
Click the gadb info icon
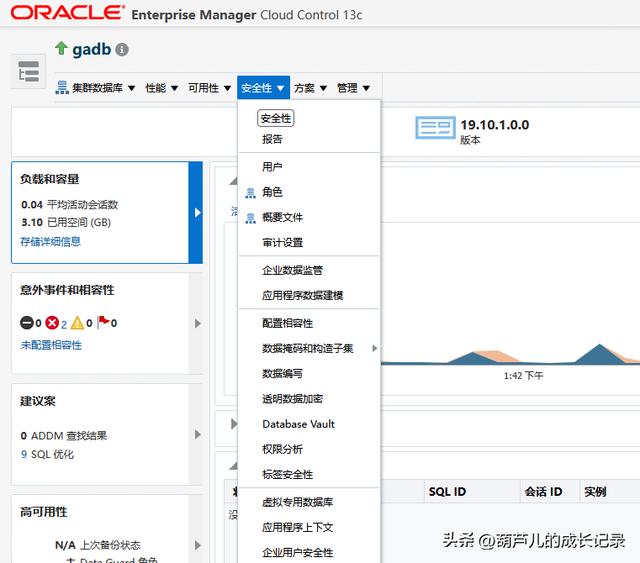tap(122, 50)
